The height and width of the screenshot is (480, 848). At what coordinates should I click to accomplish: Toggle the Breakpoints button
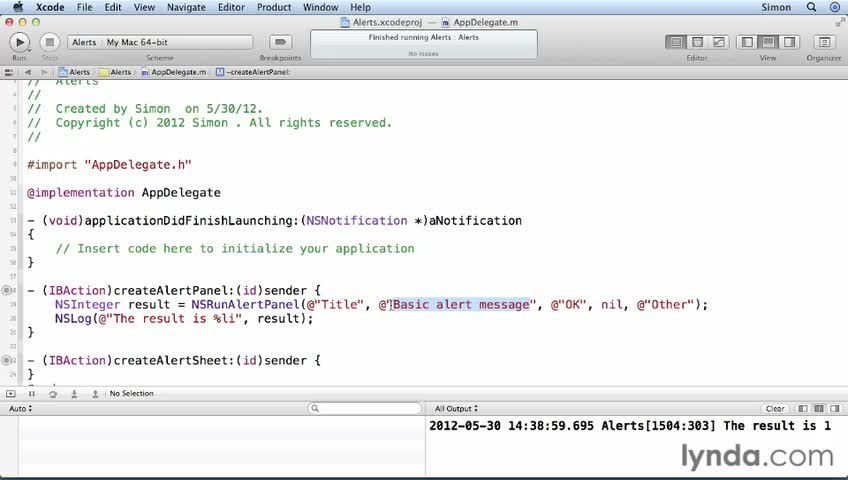tap(280, 42)
